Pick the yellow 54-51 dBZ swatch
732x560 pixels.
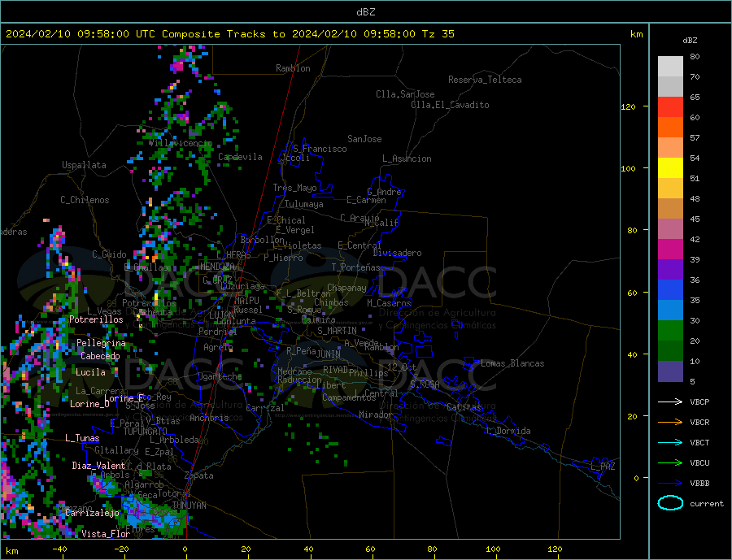pos(670,168)
